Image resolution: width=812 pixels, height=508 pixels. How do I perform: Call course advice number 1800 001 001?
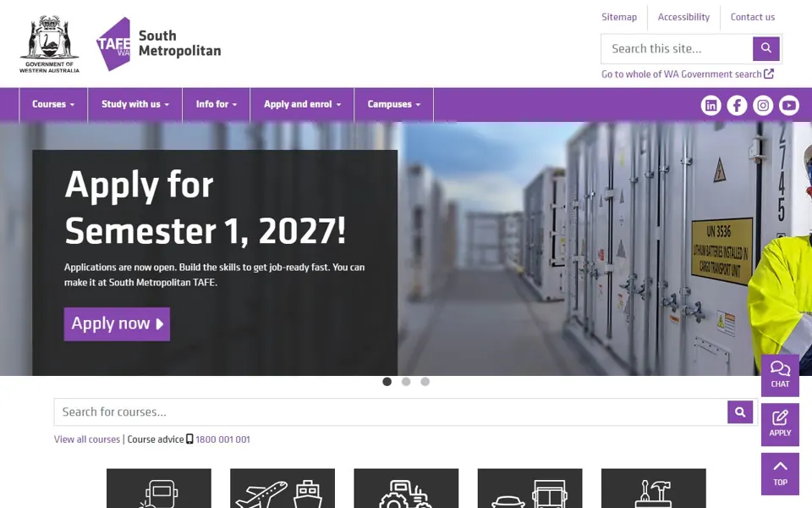pos(222,439)
